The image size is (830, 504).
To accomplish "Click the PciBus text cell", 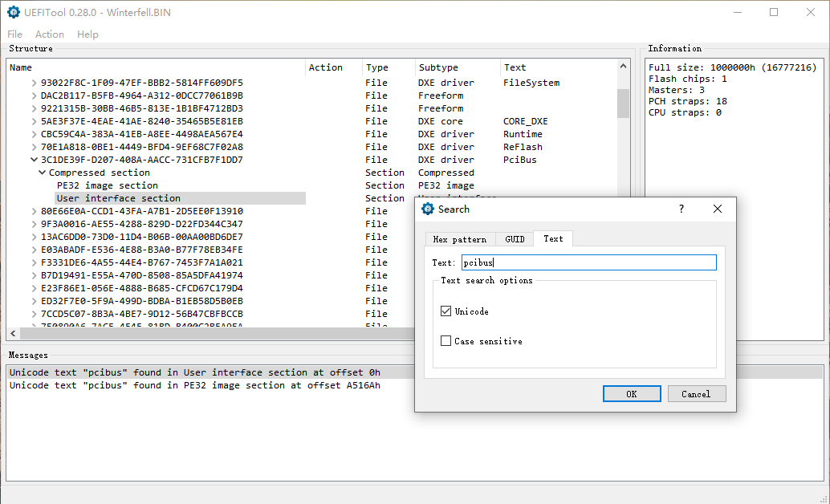I will pos(520,160).
